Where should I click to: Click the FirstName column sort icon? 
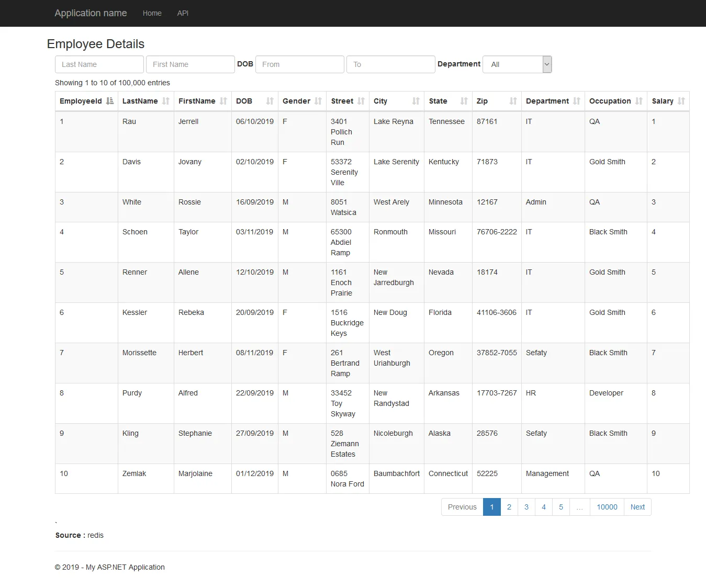pyautogui.click(x=223, y=101)
